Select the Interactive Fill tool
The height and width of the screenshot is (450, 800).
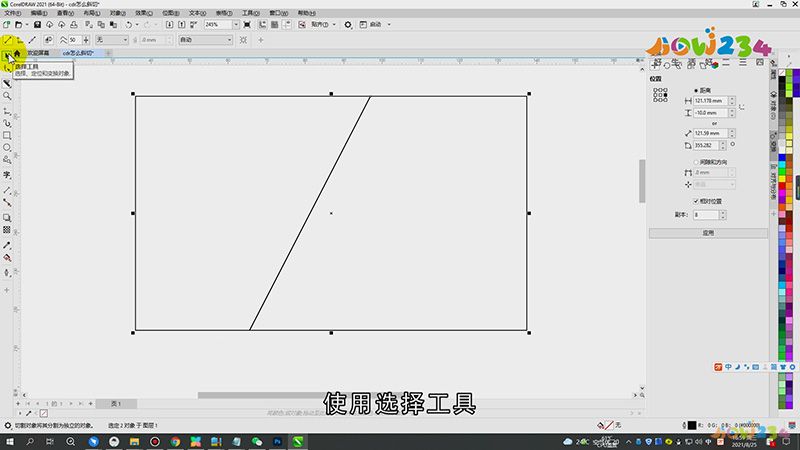point(7,258)
